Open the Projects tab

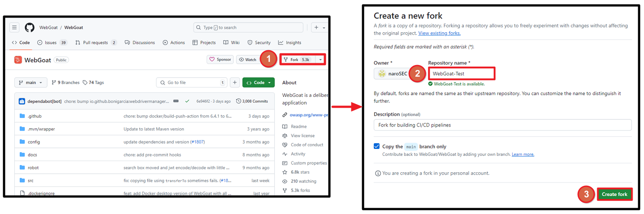tap(204, 43)
